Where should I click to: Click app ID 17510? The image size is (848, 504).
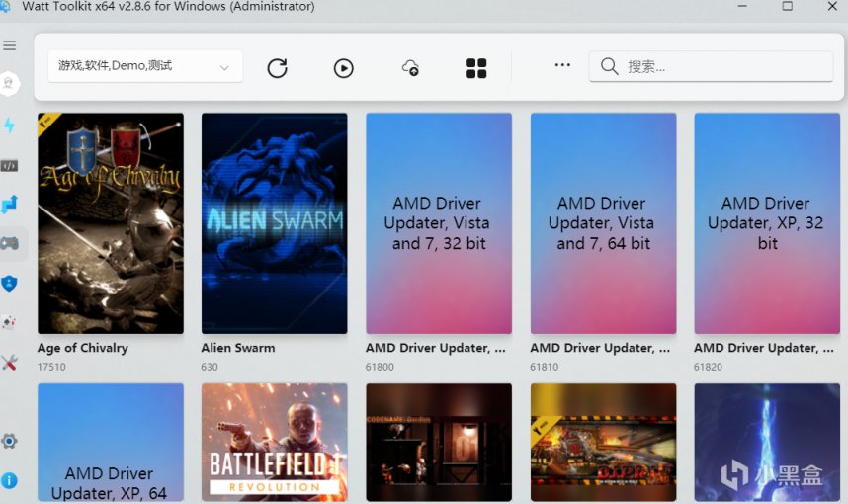[x=51, y=367]
